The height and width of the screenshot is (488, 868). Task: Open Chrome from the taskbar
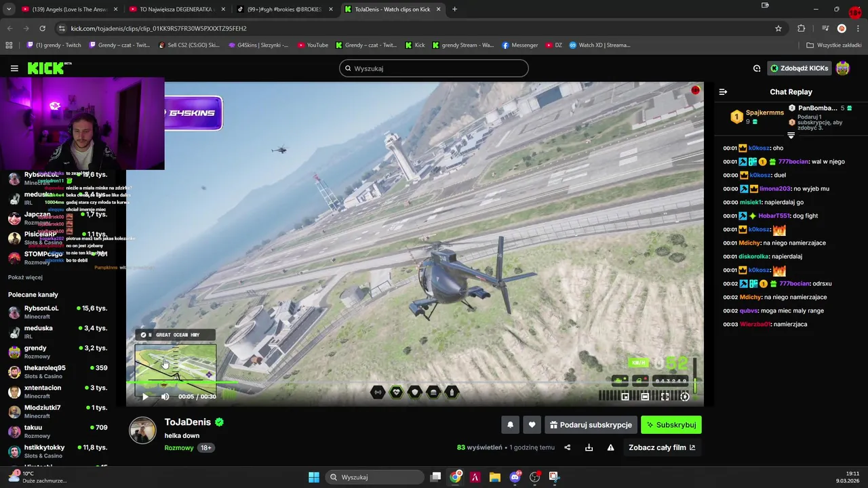click(x=456, y=477)
